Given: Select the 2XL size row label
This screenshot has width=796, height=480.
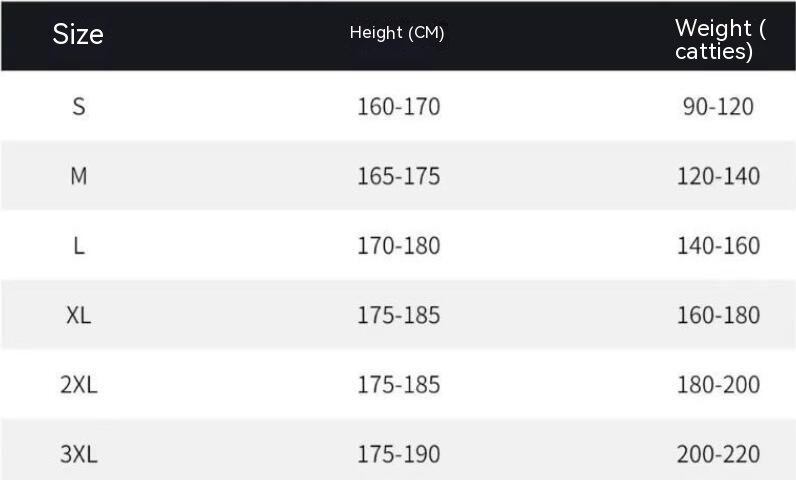Looking at the screenshot, I should [78, 385].
